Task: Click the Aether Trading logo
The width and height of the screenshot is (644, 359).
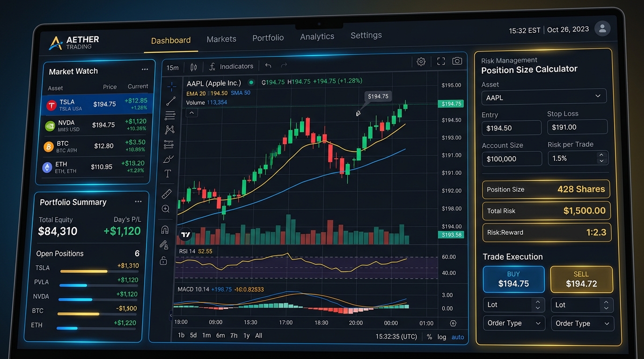Action: pos(74,43)
